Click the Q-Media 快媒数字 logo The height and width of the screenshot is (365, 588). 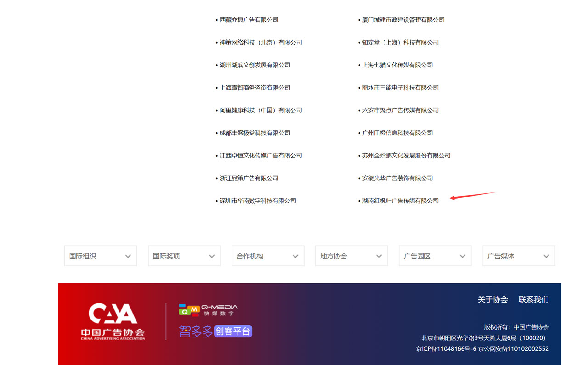tap(208, 310)
